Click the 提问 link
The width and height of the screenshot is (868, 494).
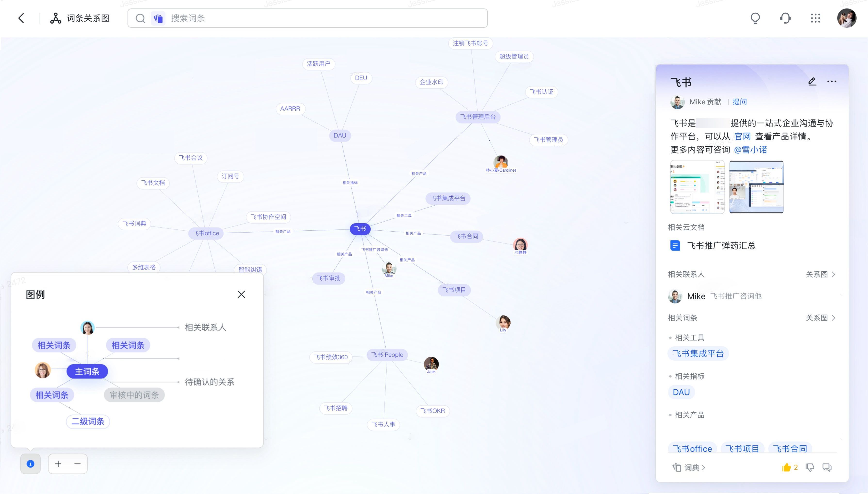[x=739, y=102]
